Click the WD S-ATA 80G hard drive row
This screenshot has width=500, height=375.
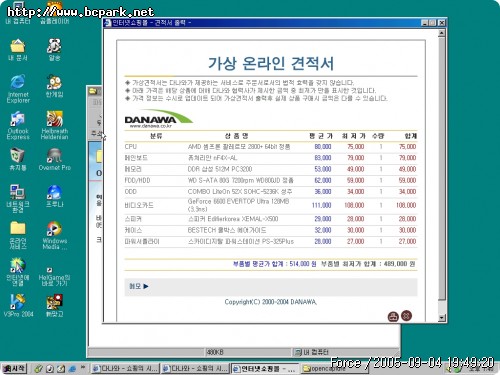pyautogui.click(x=271, y=180)
